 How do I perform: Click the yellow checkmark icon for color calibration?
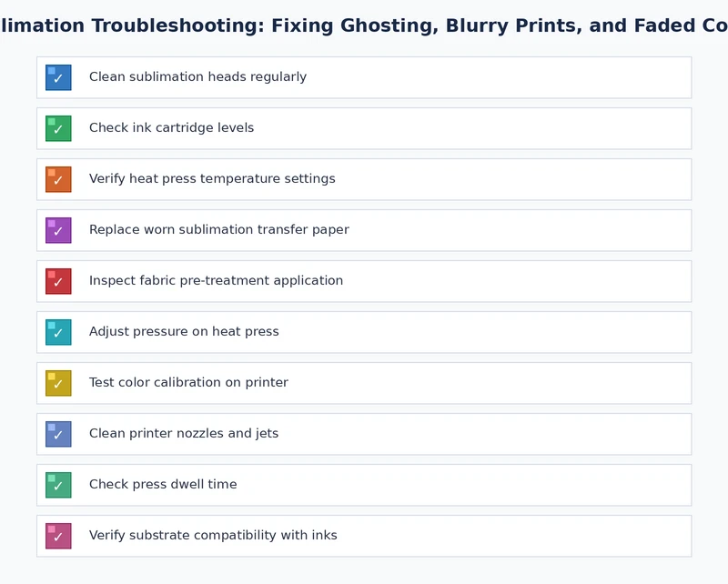tap(58, 383)
